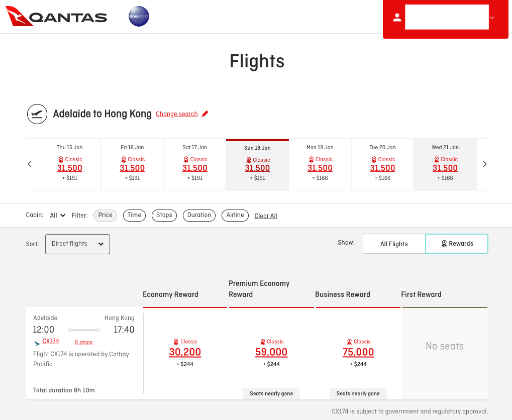Expand the account menu chevron
The image size is (512, 420).
pyautogui.click(x=492, y=17)
